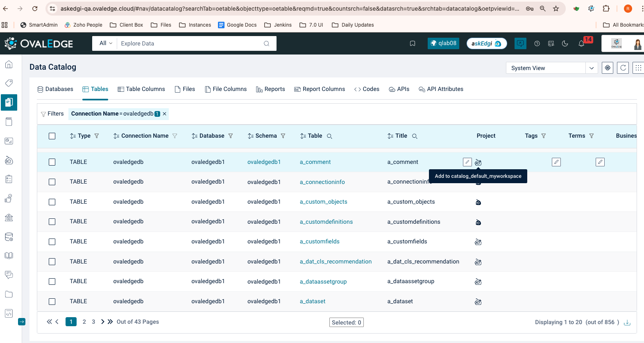644x343 pixels.
Task: Switch to the Reports tab
Action: 270,89
